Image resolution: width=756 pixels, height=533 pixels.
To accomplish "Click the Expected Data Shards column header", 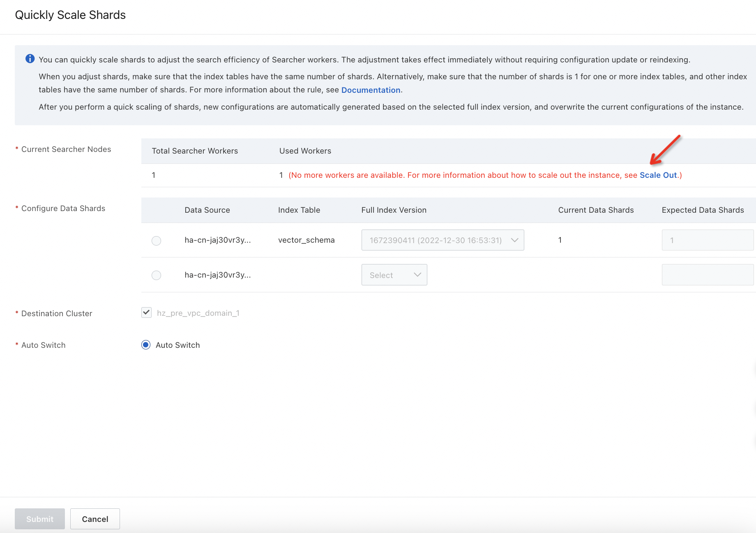I will (x=703, y=210).
